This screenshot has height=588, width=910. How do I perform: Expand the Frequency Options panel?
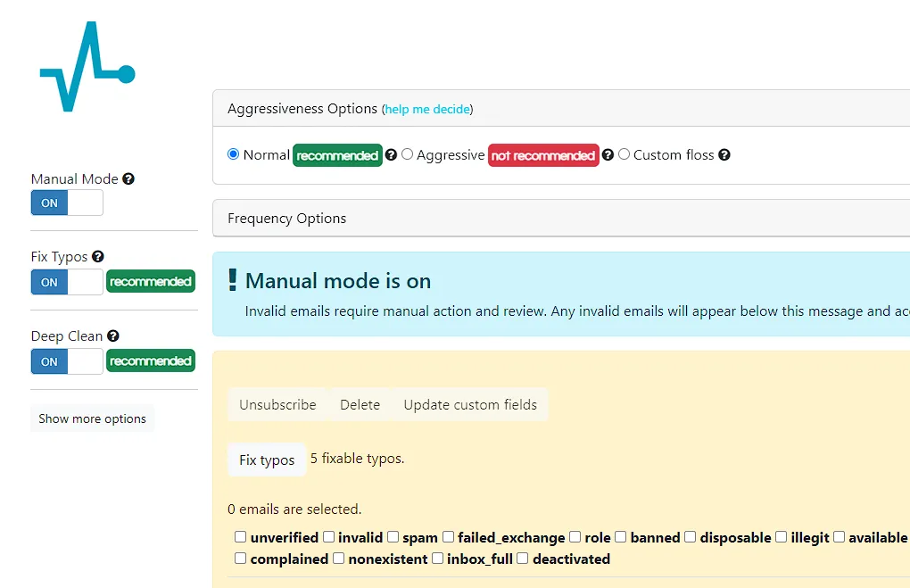pos(561,219)
